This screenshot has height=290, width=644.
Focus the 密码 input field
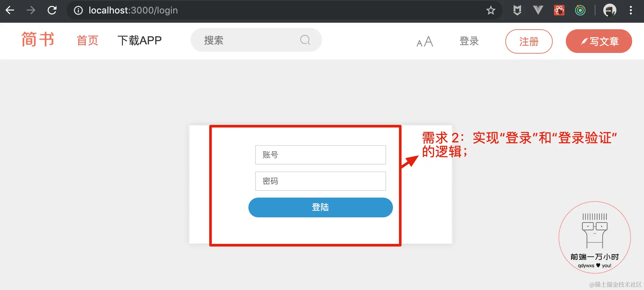tap(321, 181)
